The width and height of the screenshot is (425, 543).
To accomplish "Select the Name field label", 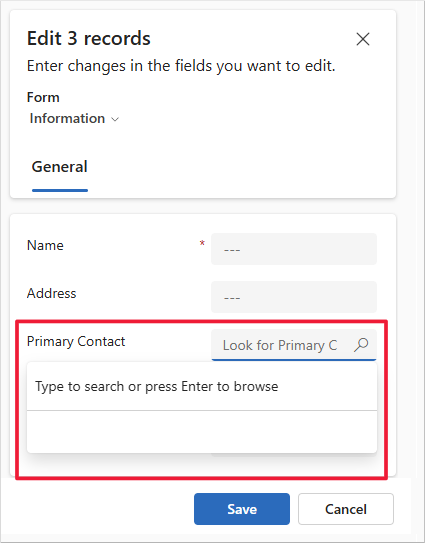I will coord(45,246).
